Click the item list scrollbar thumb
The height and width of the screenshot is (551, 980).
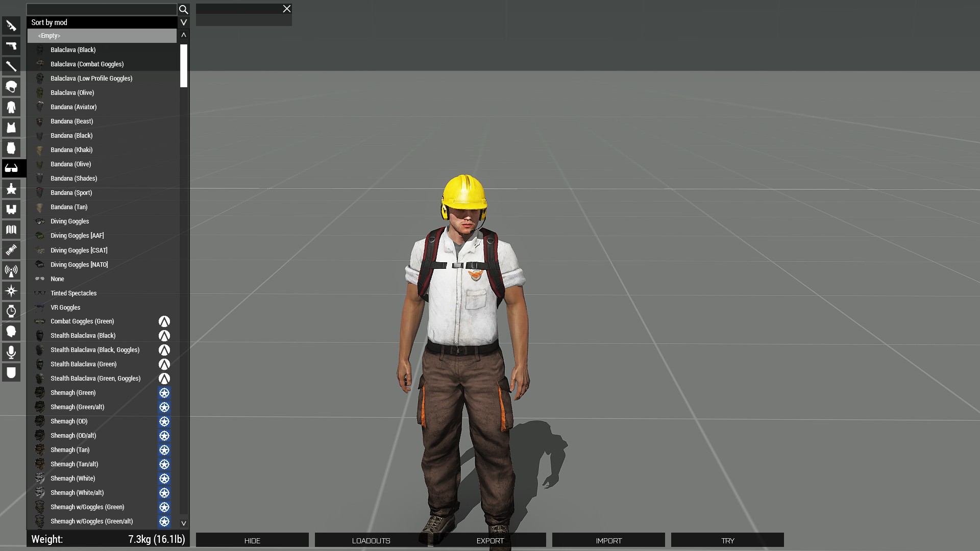tap(183, 66)
